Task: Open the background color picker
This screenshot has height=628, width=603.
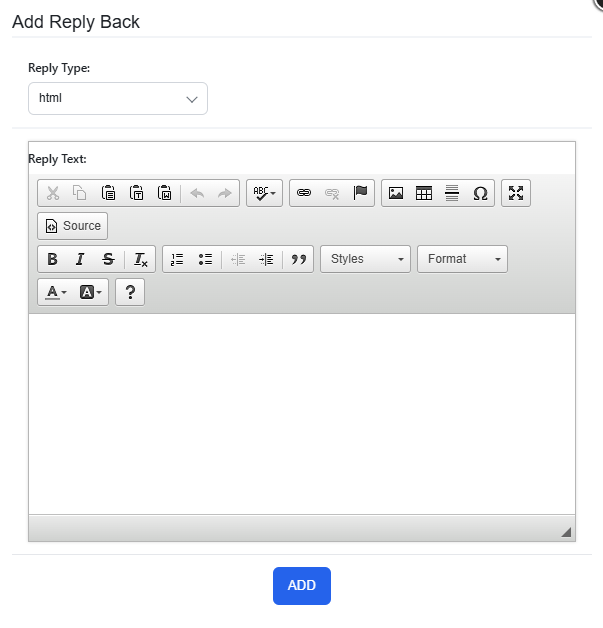Action: click(x=91, y=292)
